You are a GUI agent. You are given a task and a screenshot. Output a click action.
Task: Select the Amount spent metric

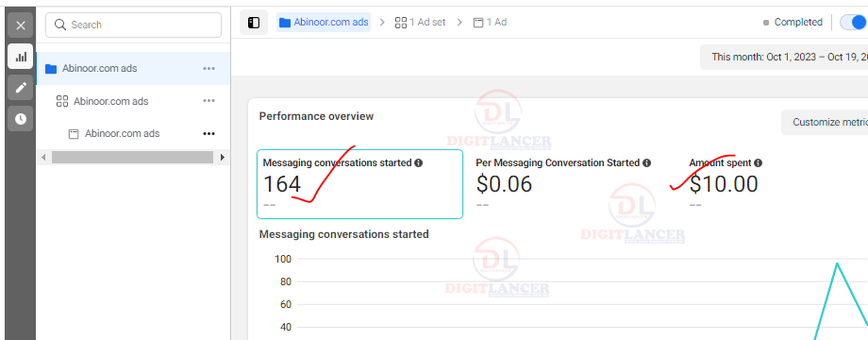726,184
